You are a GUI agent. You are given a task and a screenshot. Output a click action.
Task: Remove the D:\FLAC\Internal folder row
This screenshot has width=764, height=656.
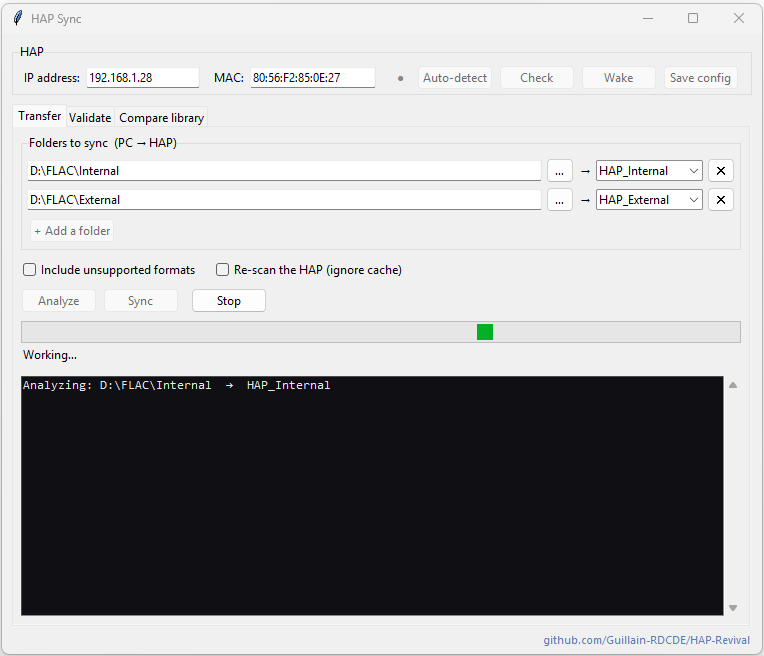tap(721, 171)
